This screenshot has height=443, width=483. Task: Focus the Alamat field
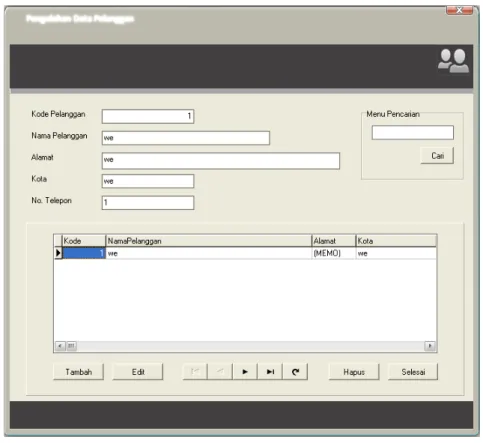221,161
